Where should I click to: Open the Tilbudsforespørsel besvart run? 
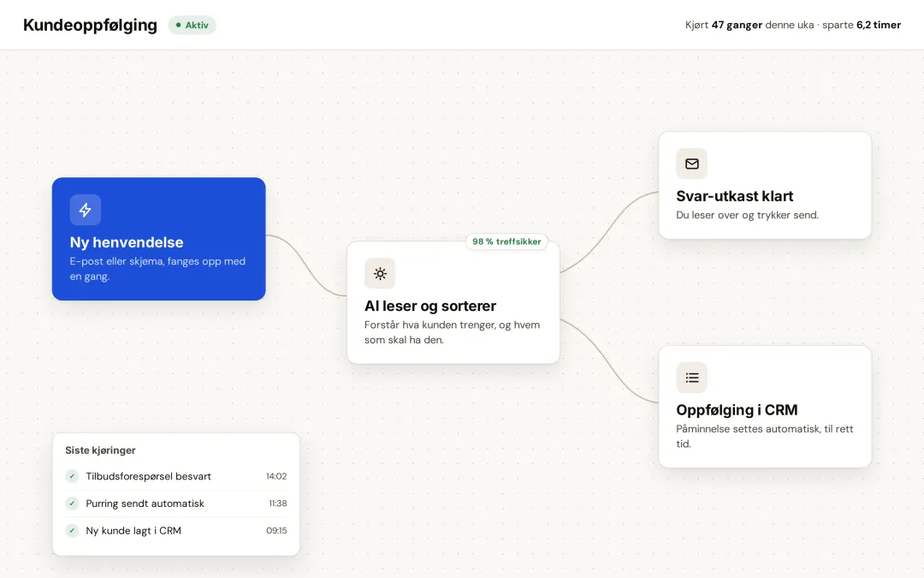[176, 476]
